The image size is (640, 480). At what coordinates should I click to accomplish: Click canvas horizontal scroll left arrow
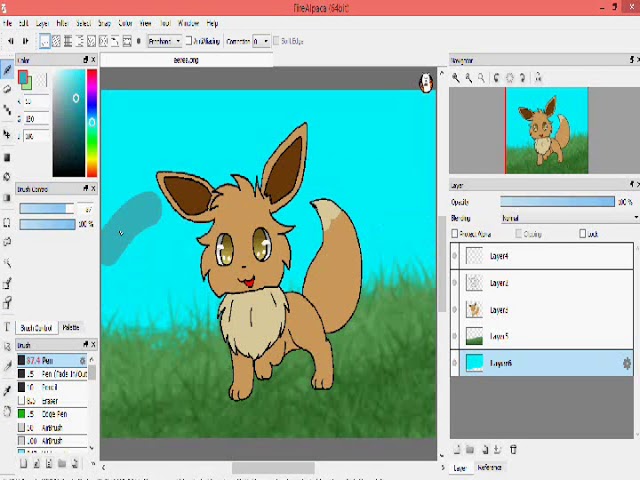tap(104, 467)
